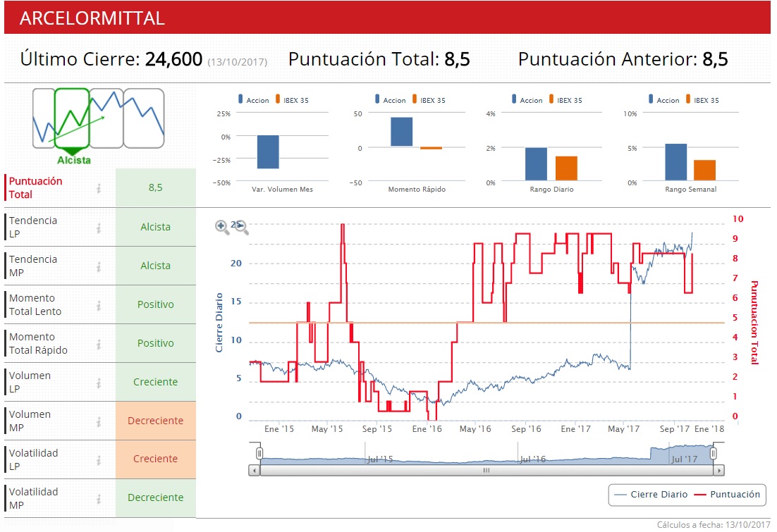This screenshot has height=532, width=777.
Task: Click the left range handle of navigator
Action: pyautogui.click(x=259, y=453)
